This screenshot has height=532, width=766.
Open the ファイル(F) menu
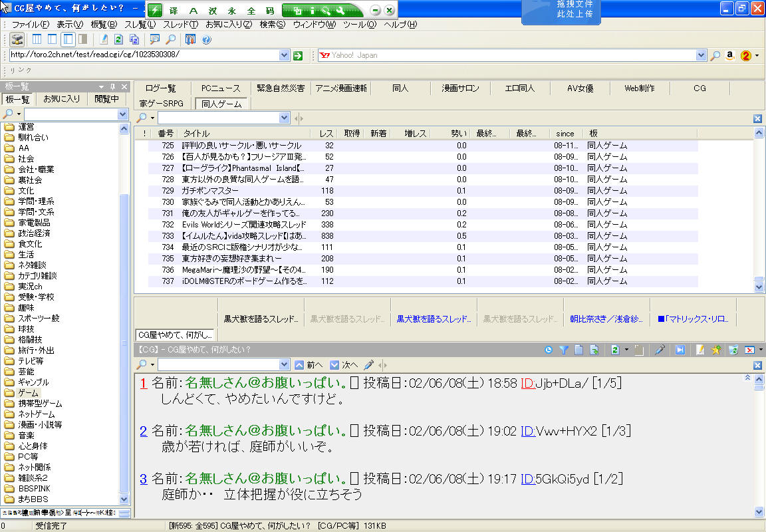(x=30, y=25)
